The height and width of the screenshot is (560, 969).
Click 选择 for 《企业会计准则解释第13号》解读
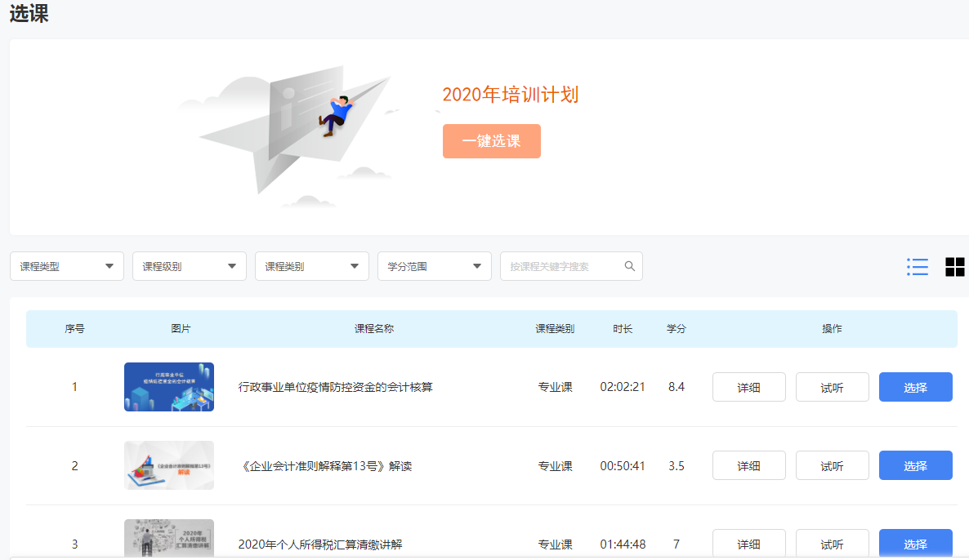pyautogui.click(x=915, y=465)
